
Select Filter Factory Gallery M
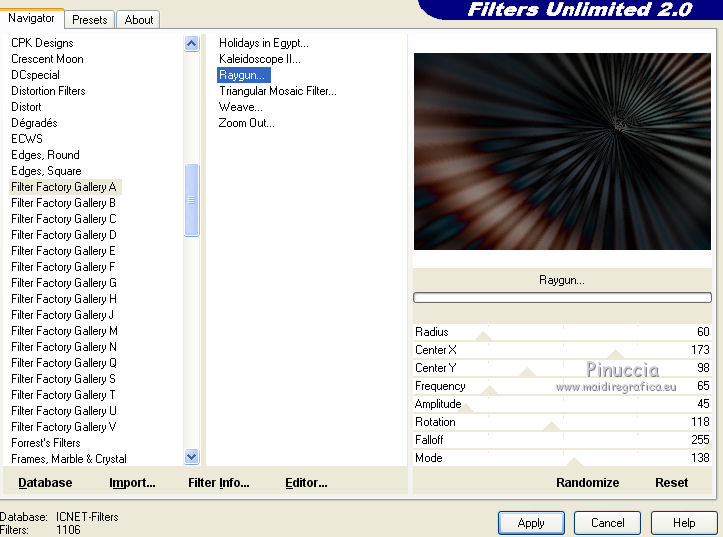[x=64, y=331]
